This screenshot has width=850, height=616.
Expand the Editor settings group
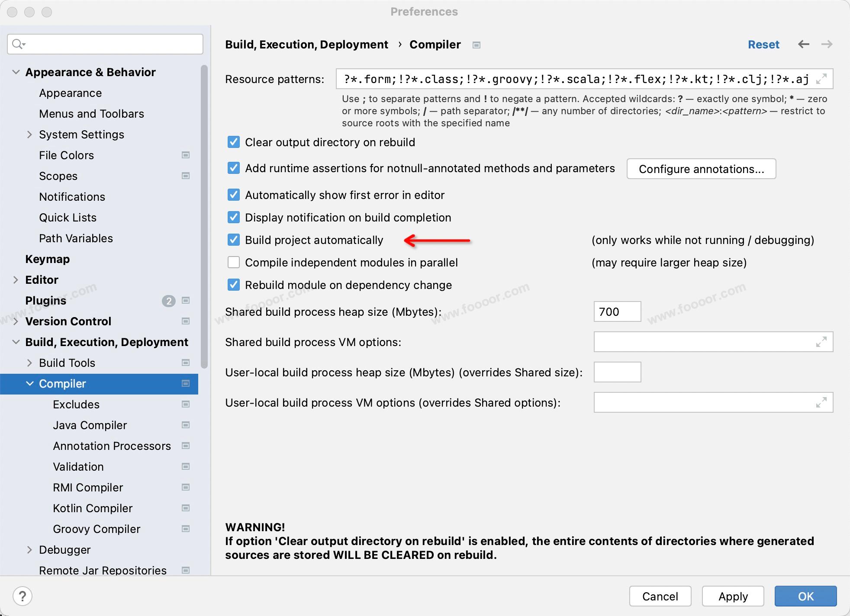click(16, 280)
